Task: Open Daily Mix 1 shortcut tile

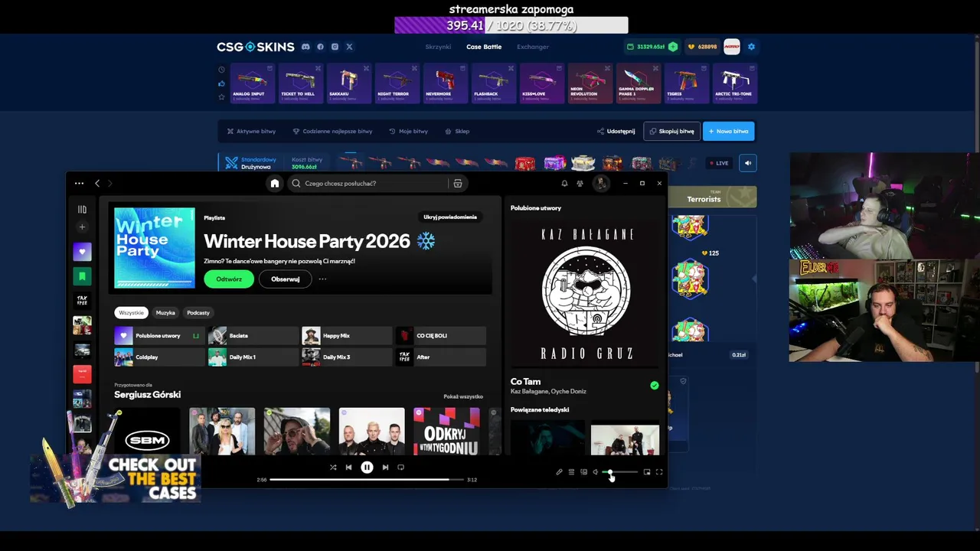Action: (x=253, y=357)
